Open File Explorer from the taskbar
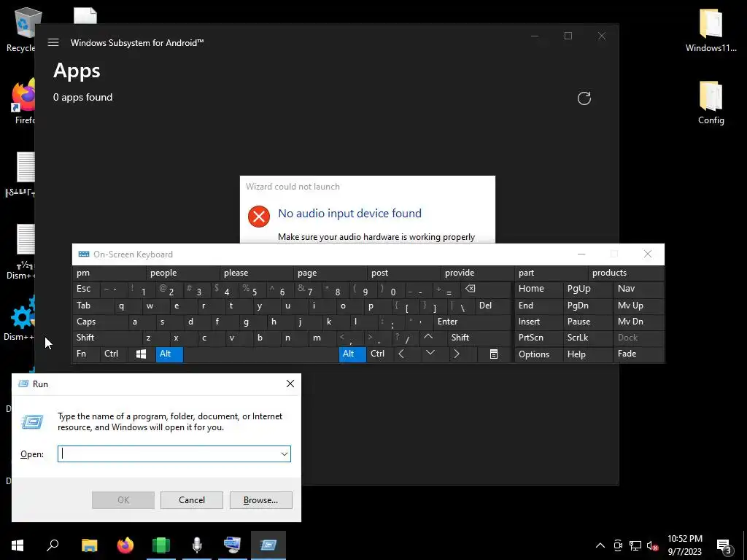Viewport: 747px width, 560px height. (x=89, y=545)
